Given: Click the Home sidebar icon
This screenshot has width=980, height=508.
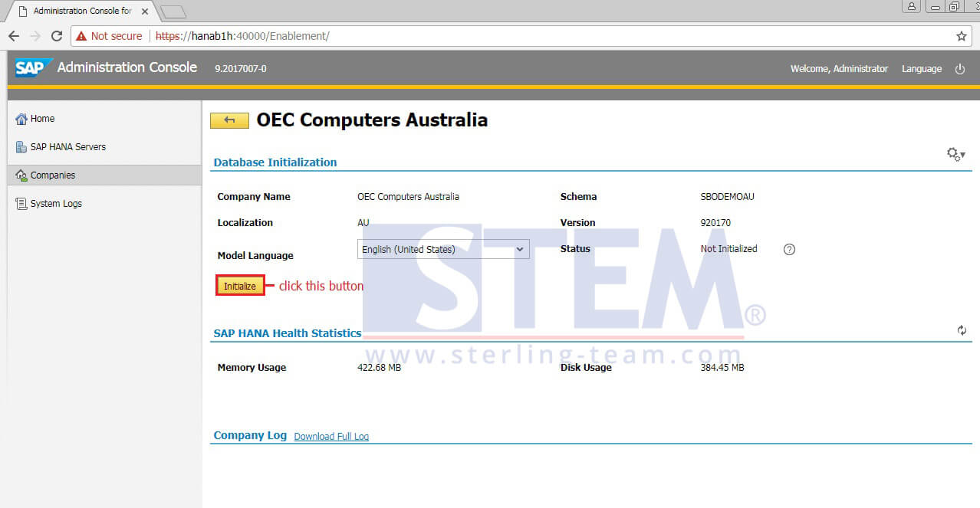Looking at the screenshot, I should (21, 119).
